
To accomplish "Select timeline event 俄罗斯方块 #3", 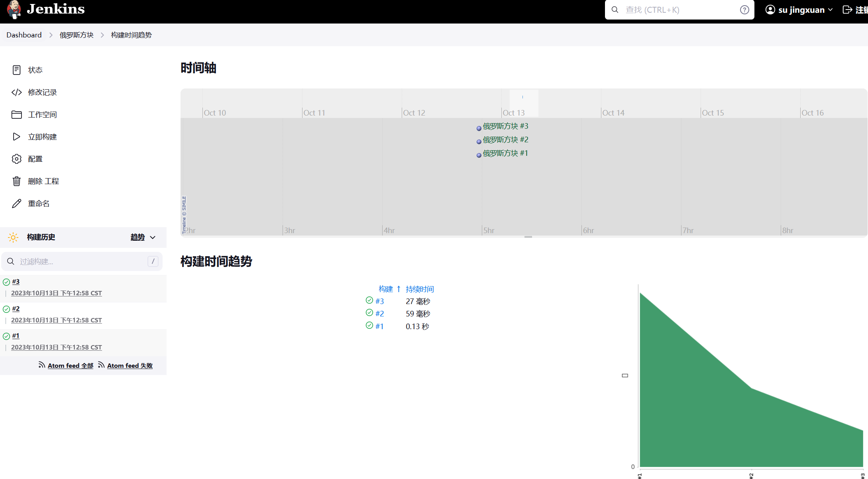I will (505, 126).
